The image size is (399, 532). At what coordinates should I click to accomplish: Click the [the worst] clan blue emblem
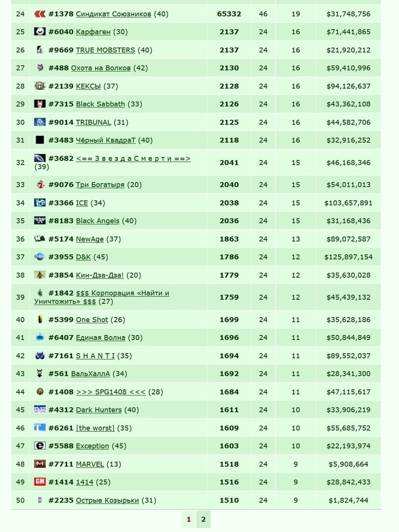[x=40, y=428]
